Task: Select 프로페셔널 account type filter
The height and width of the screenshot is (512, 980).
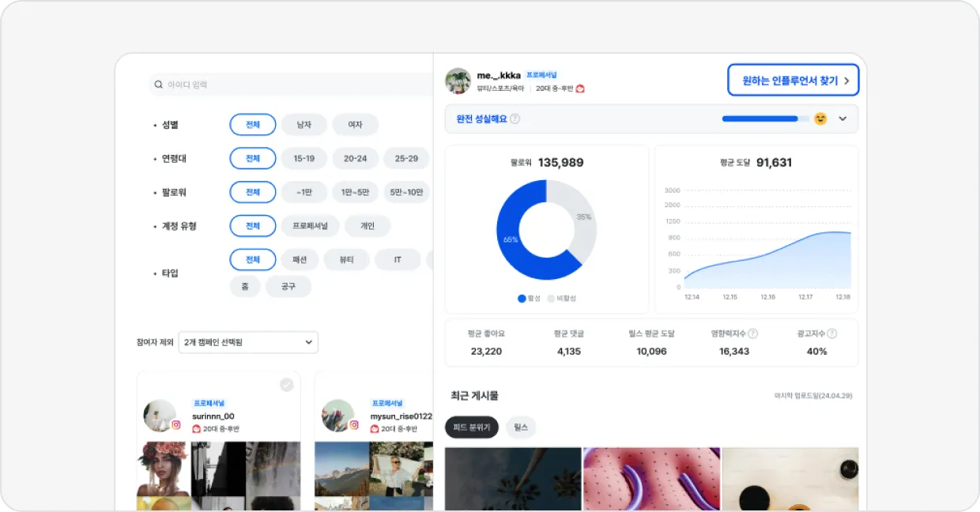Action: pyautogui.click(x=311, y=226)
